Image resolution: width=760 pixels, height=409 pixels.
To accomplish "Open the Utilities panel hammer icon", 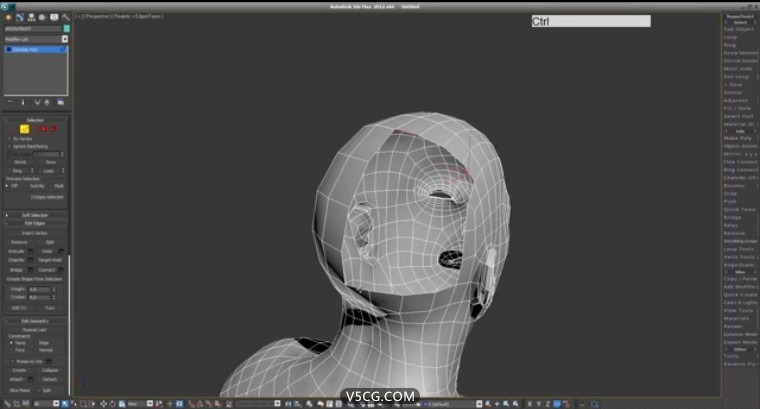I will (66, 17).
